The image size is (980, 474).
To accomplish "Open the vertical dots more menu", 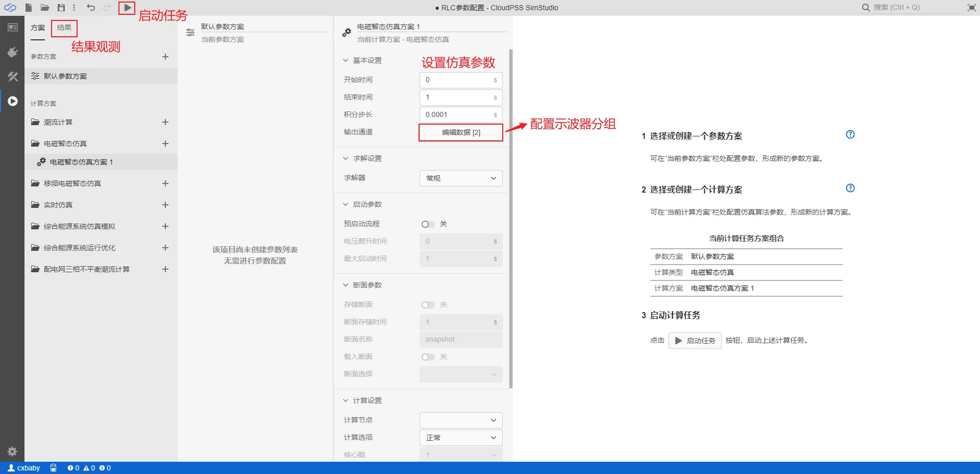I will point(74,8).
